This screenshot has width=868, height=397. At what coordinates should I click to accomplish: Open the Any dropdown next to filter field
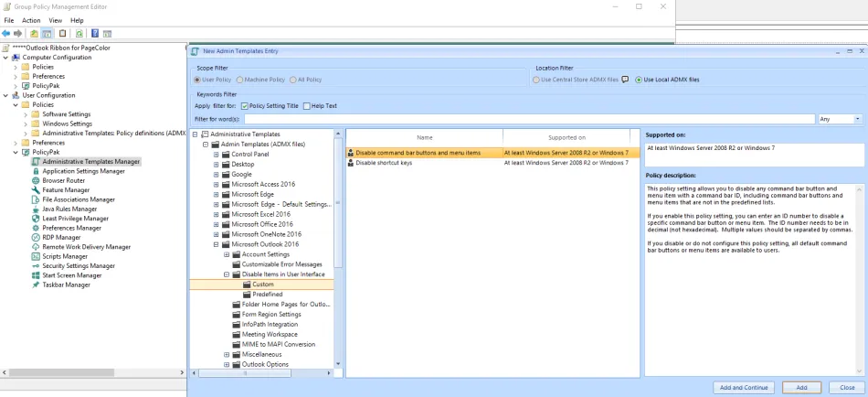(x=857, y=119)
